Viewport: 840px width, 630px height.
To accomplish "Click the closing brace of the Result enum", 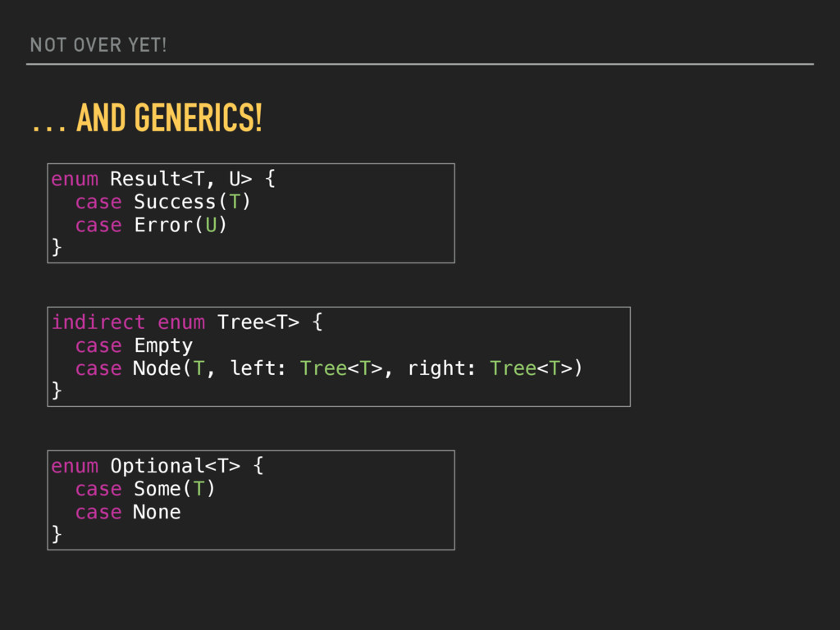I will [57, 247].
